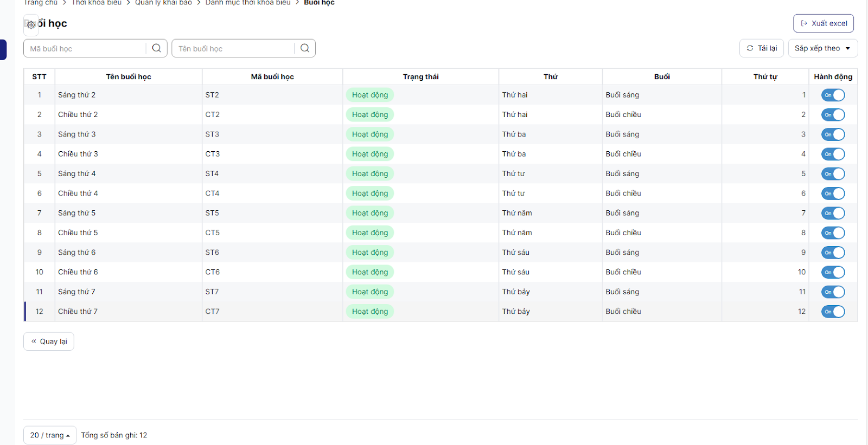Go to Danh mục thời khóa biểu breadcrumb
868x445 pixels.
[248, 3]
